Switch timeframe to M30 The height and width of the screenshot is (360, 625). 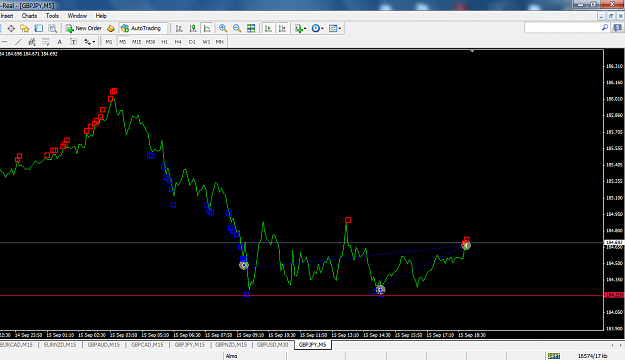tap(150, 41)
